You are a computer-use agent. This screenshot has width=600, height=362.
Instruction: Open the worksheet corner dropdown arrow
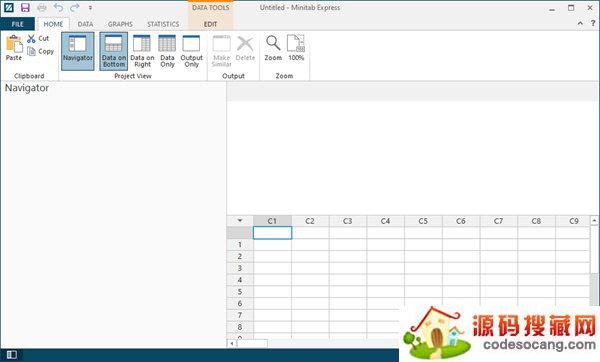pyautogui.click(x=240, y=220)
